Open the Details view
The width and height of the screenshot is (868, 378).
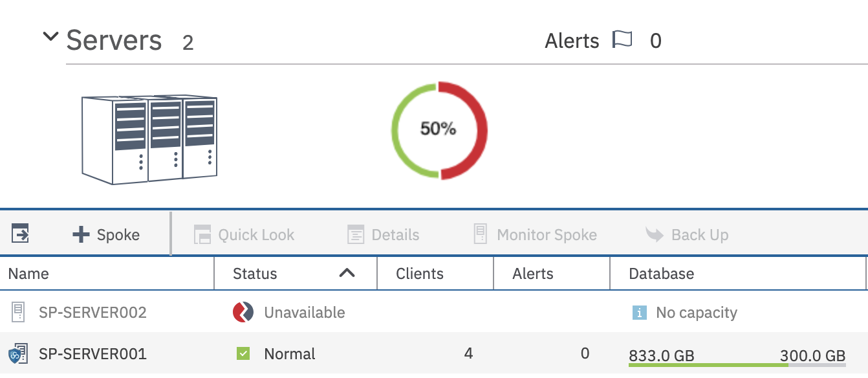click(384, 235)
